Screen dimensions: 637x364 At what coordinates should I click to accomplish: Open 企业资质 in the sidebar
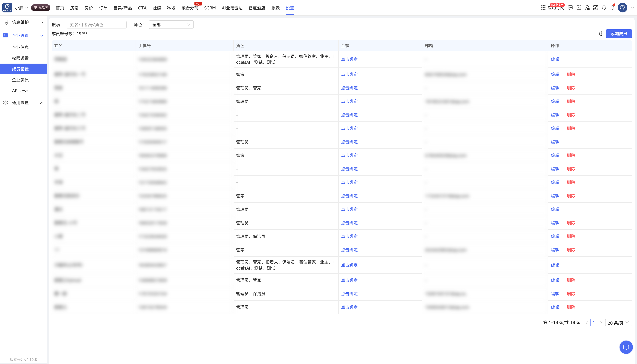(20, 80)
